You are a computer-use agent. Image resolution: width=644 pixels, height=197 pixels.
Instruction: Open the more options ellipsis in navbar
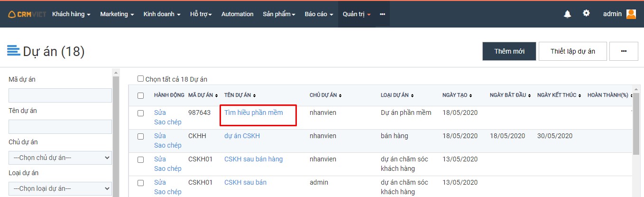point(382,14)
